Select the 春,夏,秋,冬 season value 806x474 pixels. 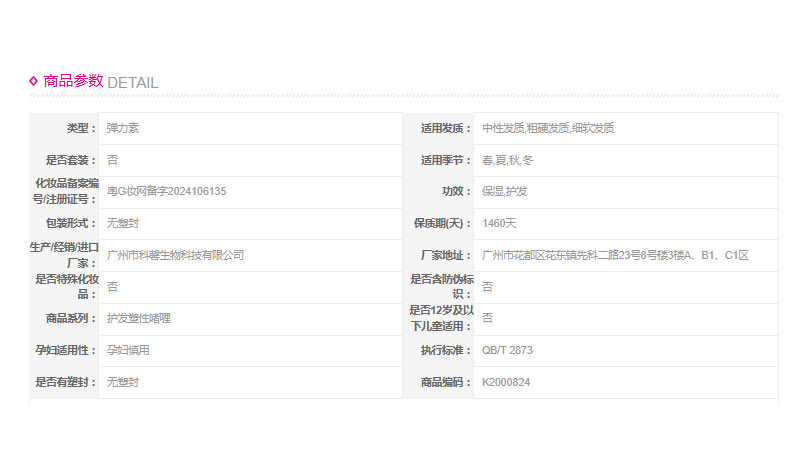coord(508,160)
